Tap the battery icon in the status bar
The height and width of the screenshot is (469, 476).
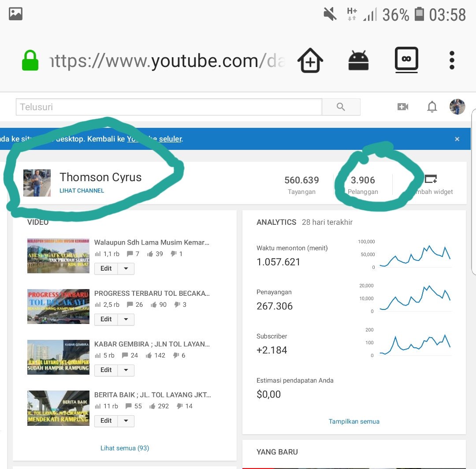tap(419, 14)
